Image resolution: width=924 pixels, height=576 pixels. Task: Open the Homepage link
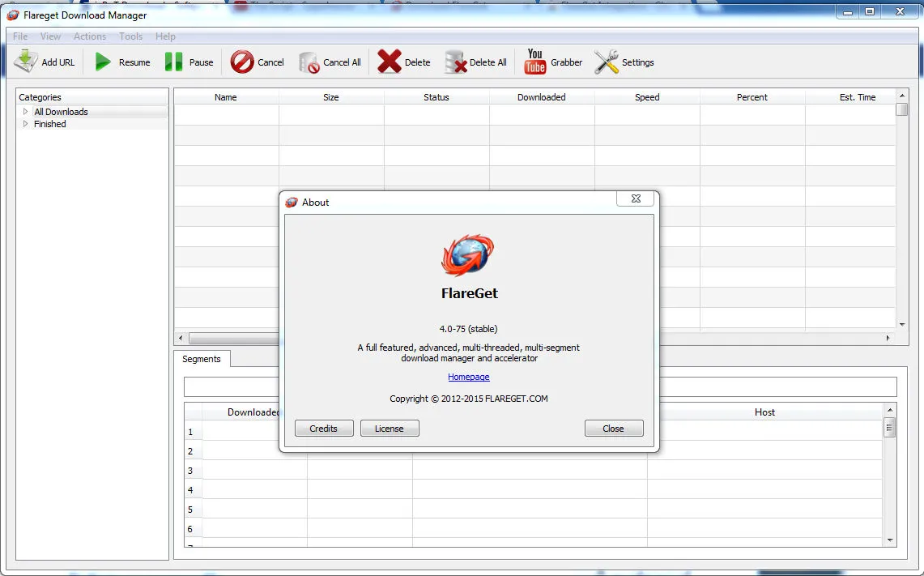pos(469,377)
